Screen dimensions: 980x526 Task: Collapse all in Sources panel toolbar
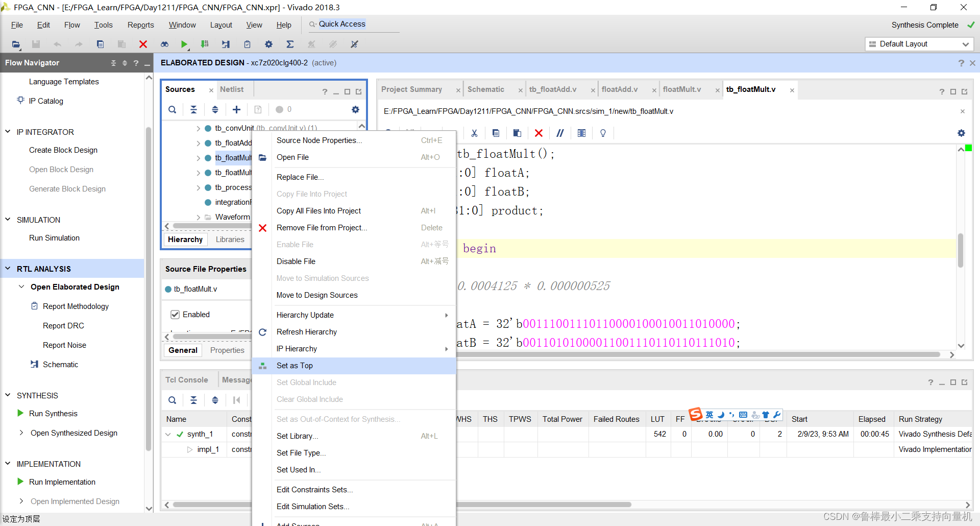coord(193,109)
